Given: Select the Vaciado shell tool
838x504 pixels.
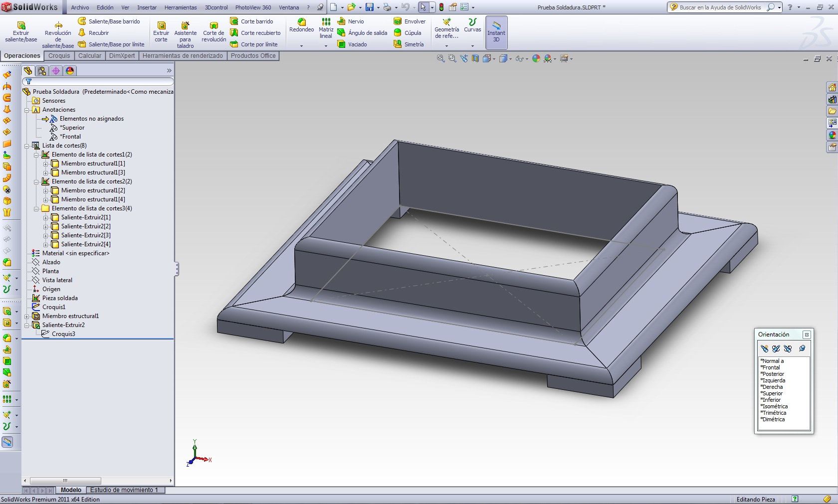Looking at the screenshot, I should point(352,44).
